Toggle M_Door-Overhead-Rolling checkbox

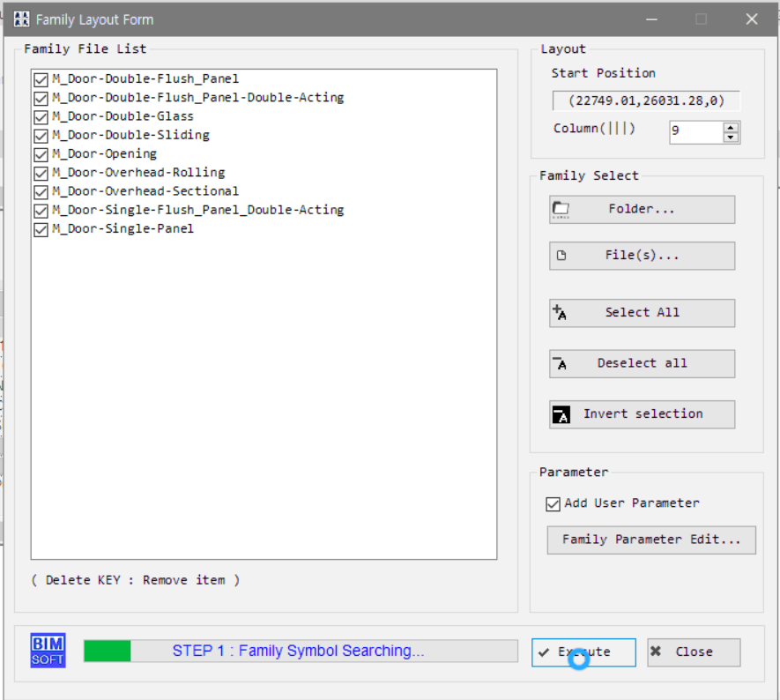[41, 173]
